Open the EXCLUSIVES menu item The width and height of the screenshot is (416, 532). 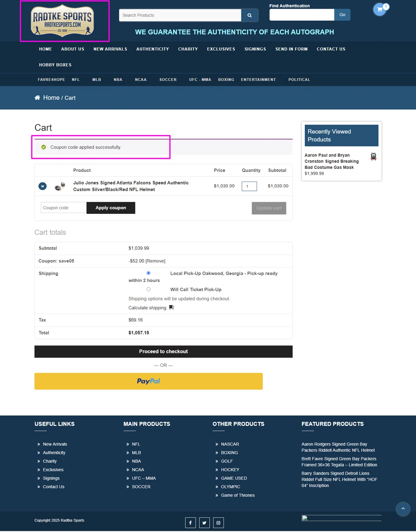221,49
